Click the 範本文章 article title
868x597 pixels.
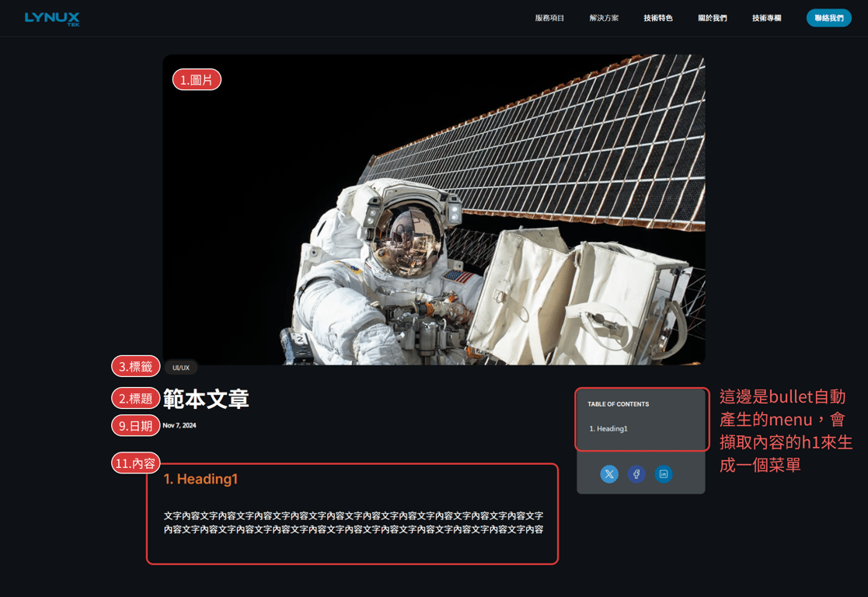(207, 399)
